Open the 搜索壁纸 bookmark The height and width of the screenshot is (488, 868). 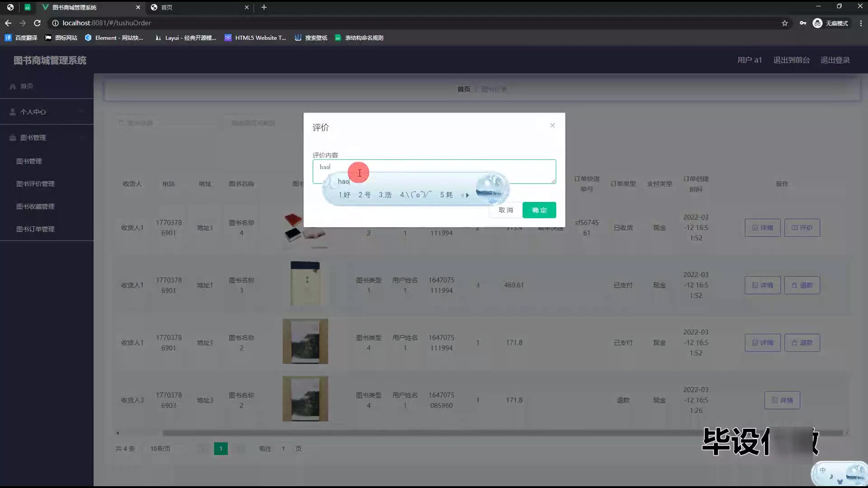pos(311,38)
